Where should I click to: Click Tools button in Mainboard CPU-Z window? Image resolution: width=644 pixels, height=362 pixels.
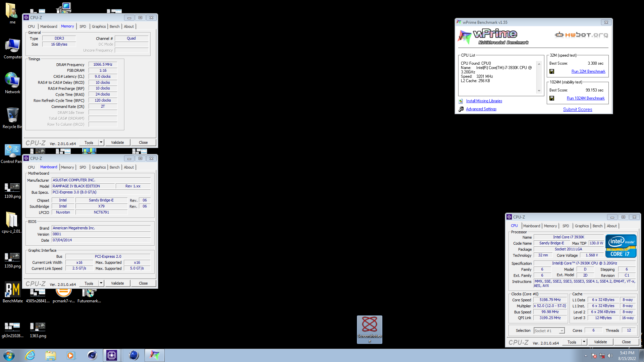(x=89, y=283)
